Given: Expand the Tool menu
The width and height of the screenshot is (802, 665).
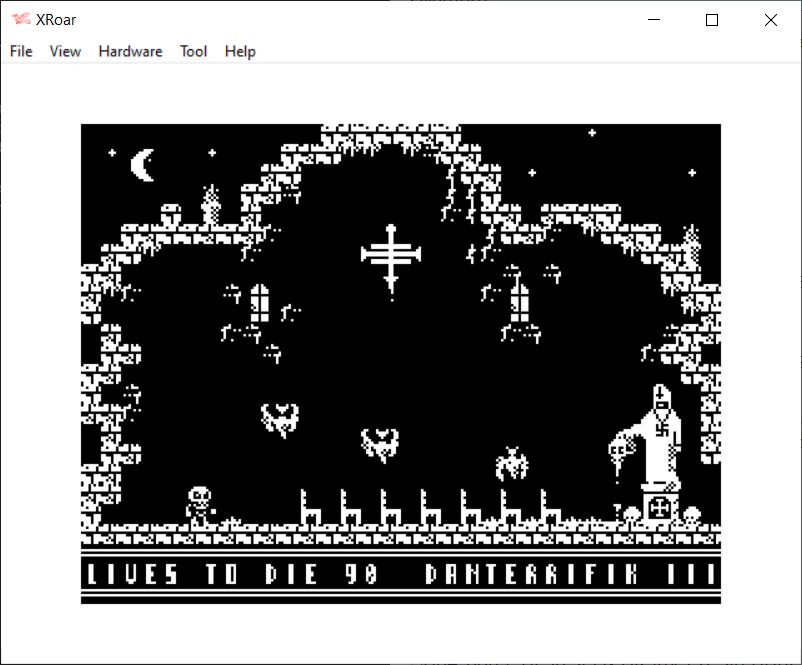Looking at the screenshot, I should 193,51.
